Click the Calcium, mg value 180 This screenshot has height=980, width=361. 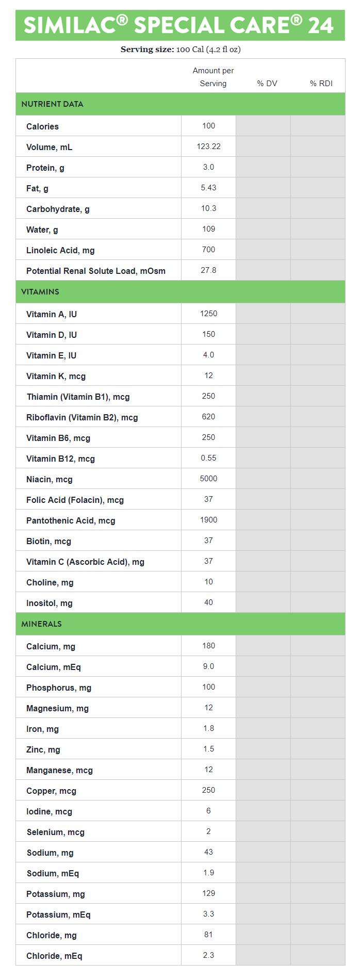pyautogui.click(x=208, y=646)
